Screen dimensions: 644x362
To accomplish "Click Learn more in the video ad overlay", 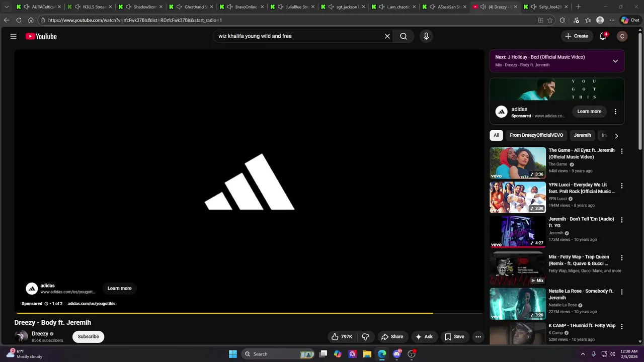I will tap(119, 289).
